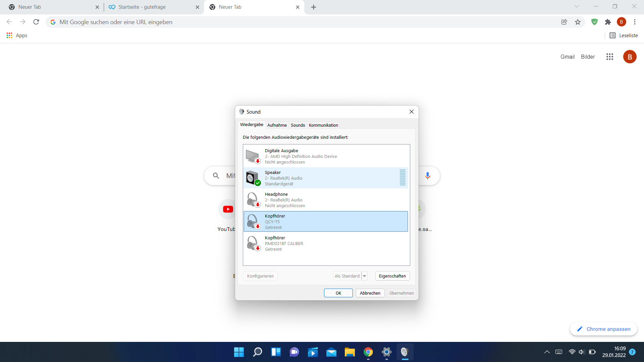644x362 pixels.
Task: Open the 'Als Standard' dropdown arrow
Action: pos(365,276)
